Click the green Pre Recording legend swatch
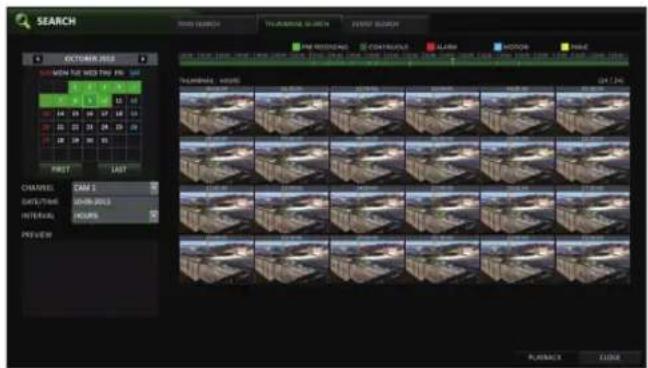This screenshot has width=648, height=368. click(296, 47)
